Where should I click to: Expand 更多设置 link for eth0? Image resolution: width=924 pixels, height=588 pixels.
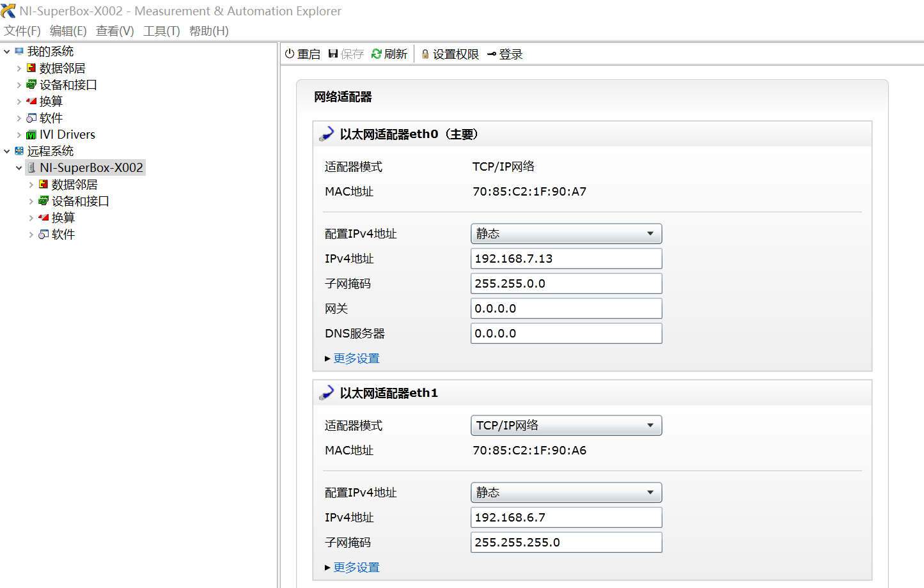pyautogui.click(x=356, y=358)
